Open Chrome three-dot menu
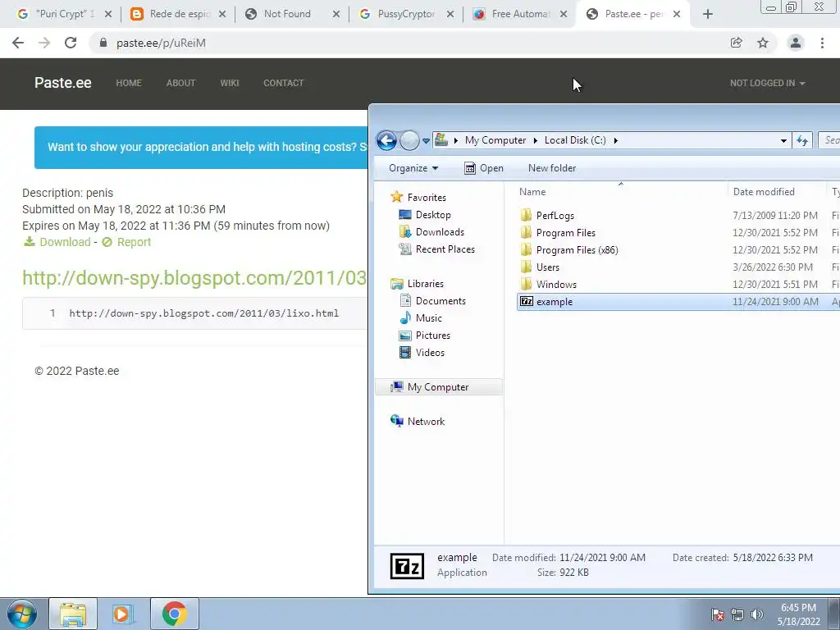 pos(822,43)
